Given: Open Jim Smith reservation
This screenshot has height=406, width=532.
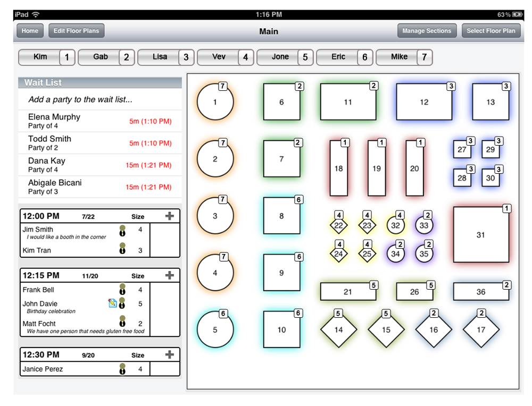Looking at the screenshot, I should click(85, 232).
